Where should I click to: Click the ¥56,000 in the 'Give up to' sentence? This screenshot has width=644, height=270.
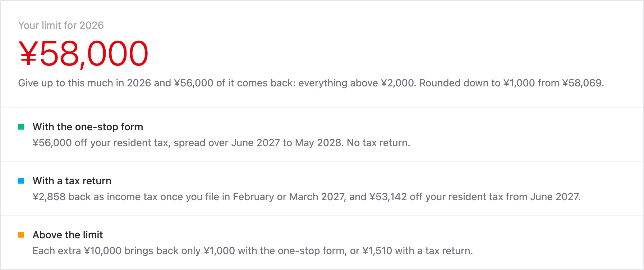point(194,83)
